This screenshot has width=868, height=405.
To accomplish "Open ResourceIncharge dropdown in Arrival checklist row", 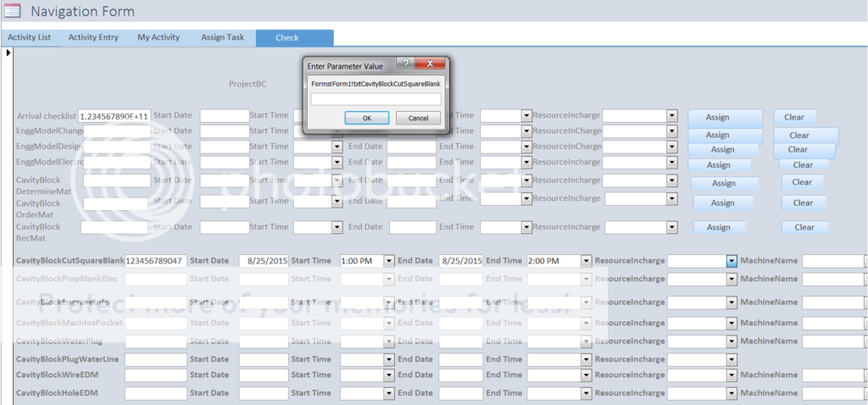I will pyautogui.click(x=671, y=115).
